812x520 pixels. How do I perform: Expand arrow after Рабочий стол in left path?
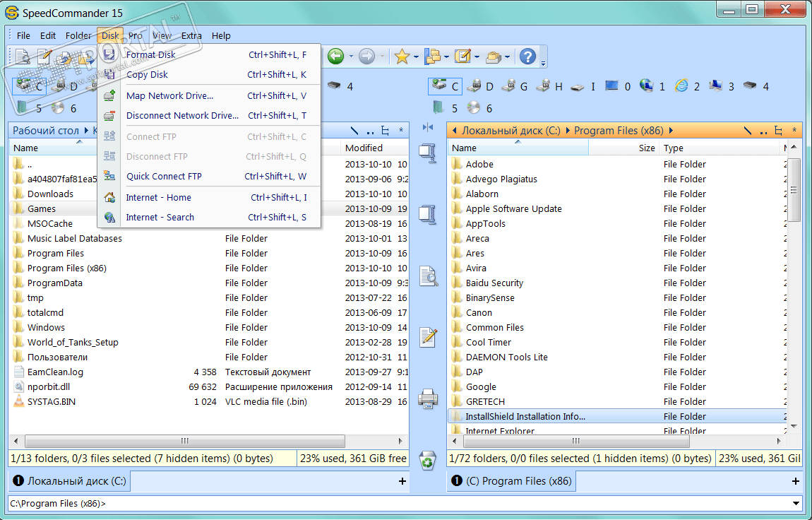click(86, 131)
